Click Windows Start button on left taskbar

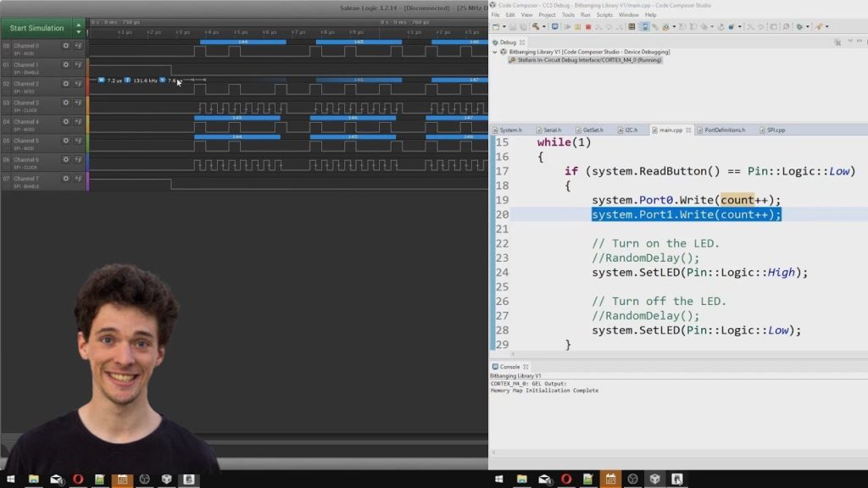tap(10, 479)
